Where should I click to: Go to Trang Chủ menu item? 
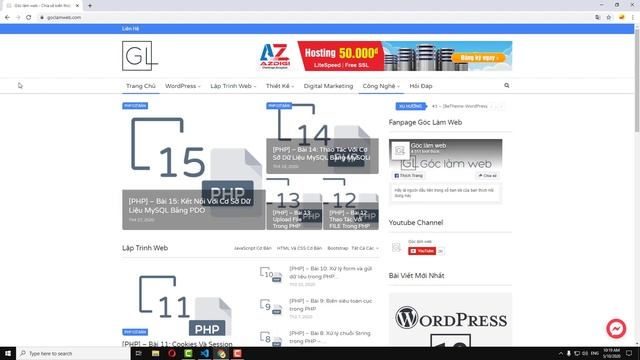(x=141, y=86)
